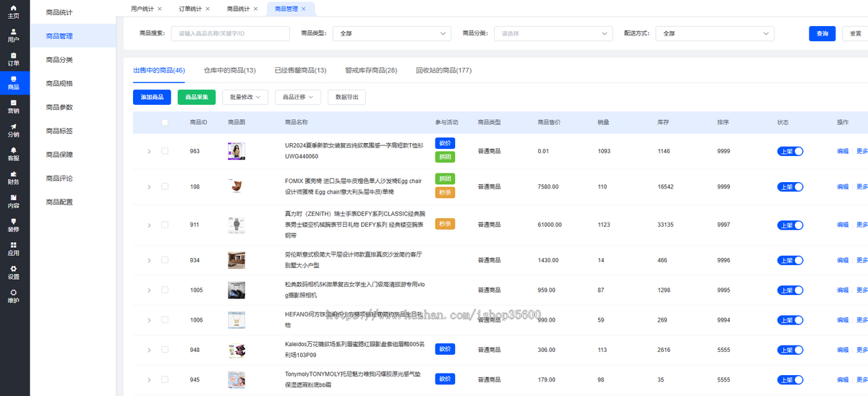This screenshot has width=868, height=396.
Task: Click the 添加商品 button
Action: 152,97
